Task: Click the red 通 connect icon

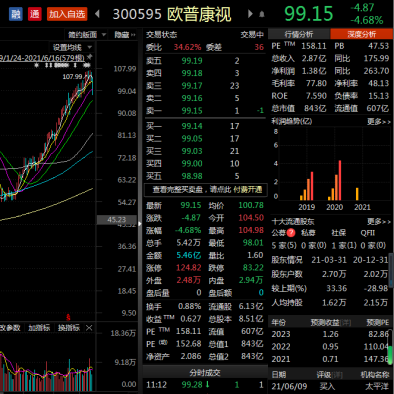Action: (35, 14)
